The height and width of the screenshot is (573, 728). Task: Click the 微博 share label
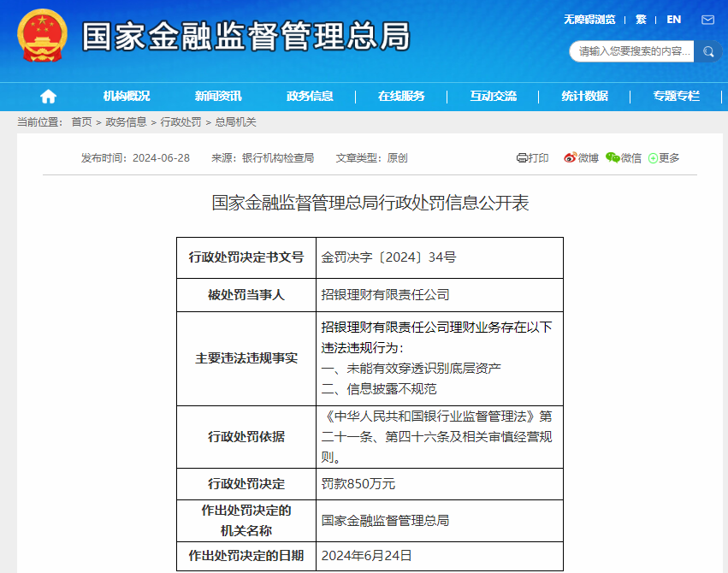pyautogui.click(x=589, y=158)
